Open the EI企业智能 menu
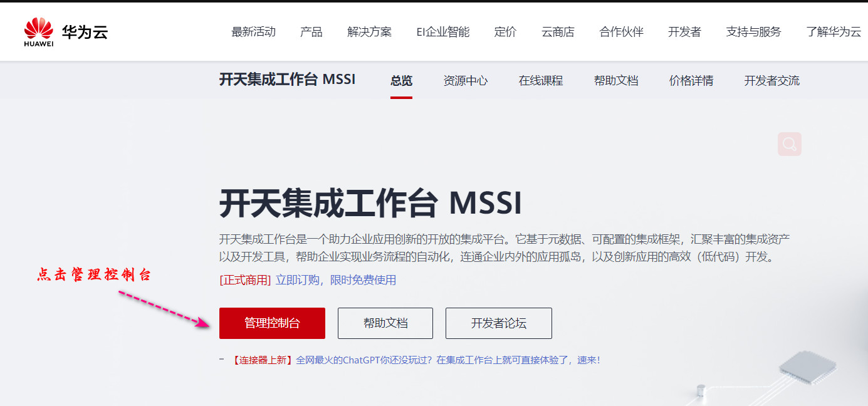Image resolution: width=868 pixels, height=406 pixels. click(x=442, y=32)
